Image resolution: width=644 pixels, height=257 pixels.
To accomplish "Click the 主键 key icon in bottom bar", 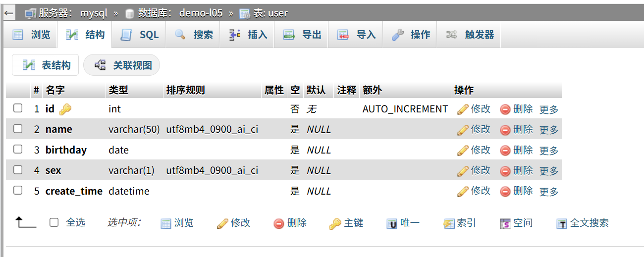I will pos(335,224).
